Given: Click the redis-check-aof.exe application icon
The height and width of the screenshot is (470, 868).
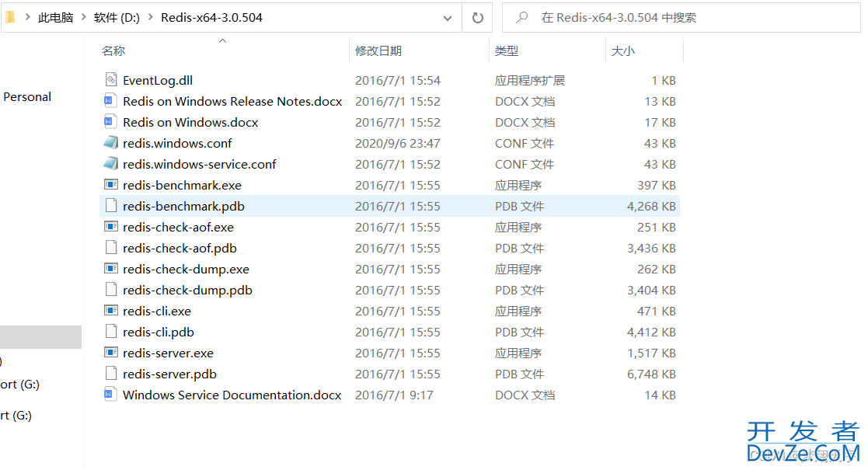Looking at the screenshot, I should pos(110,226).
